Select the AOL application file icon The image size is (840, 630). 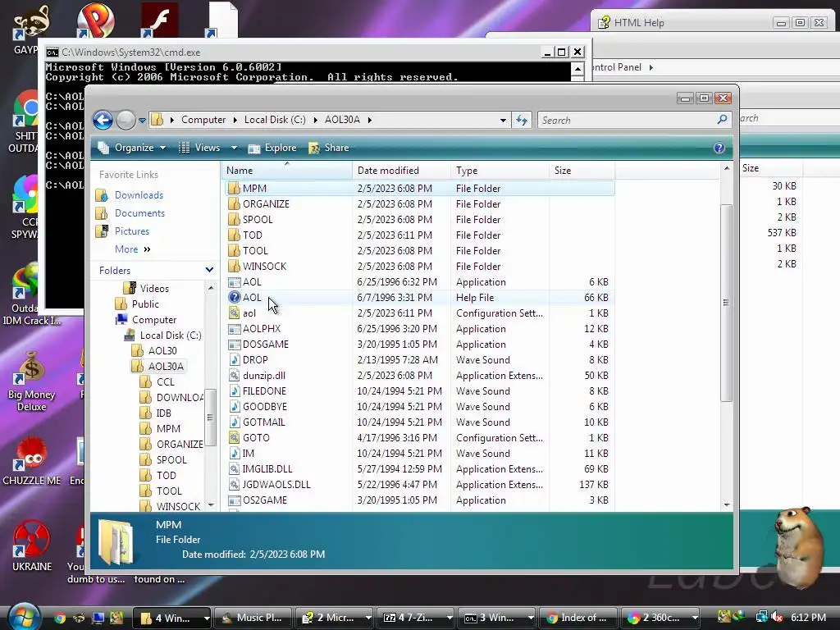pos(234,282)
